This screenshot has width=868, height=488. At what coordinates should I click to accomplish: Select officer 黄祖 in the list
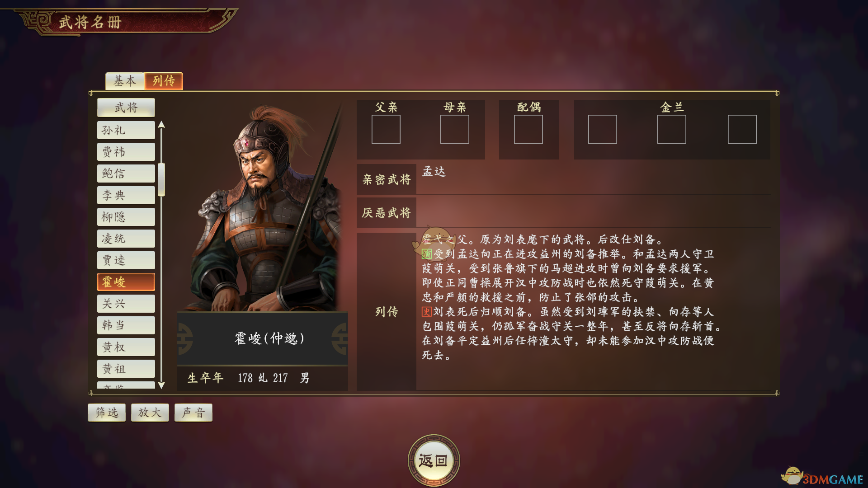pyautogui.click(x=126, y=369)
